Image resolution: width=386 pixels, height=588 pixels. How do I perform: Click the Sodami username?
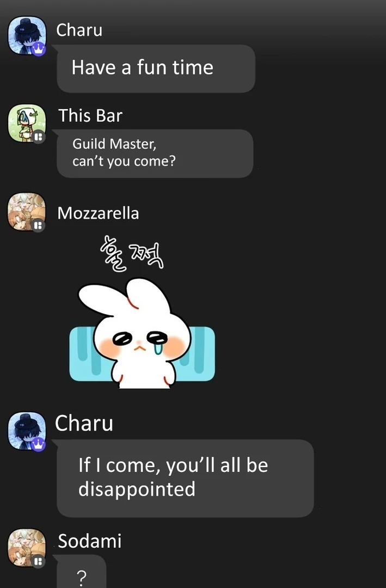pos(90,541)
